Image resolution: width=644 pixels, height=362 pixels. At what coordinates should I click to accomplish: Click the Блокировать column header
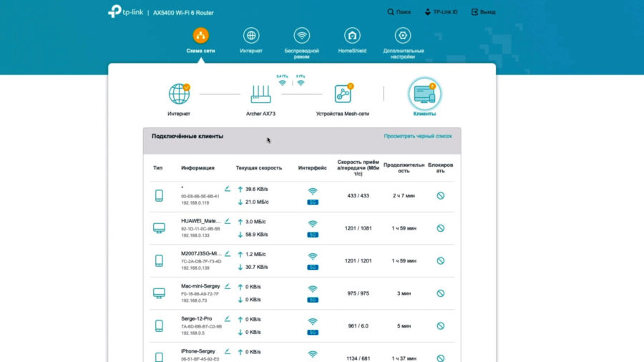(x=440, y=168)
